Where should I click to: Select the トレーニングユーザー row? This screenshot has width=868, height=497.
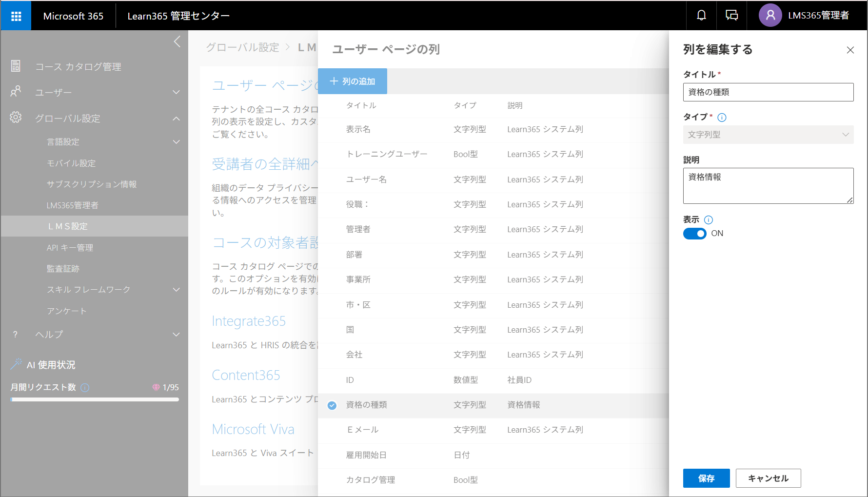(493, 155)
